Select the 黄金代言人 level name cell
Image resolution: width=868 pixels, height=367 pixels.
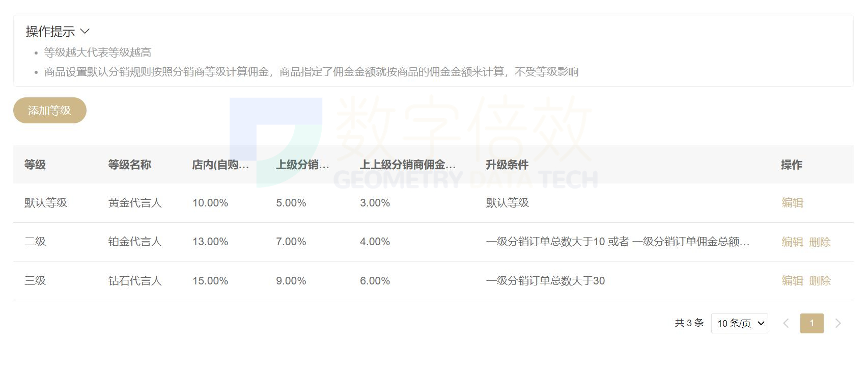point(135,203)
